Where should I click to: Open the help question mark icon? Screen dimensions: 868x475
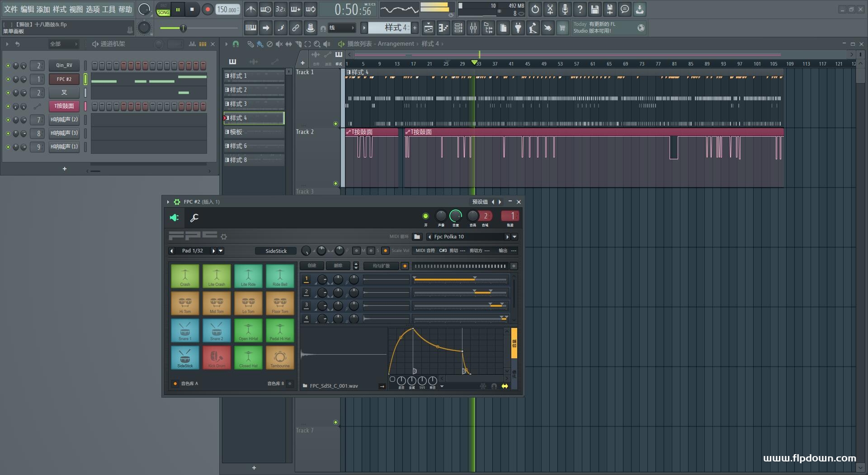point(580,9)
